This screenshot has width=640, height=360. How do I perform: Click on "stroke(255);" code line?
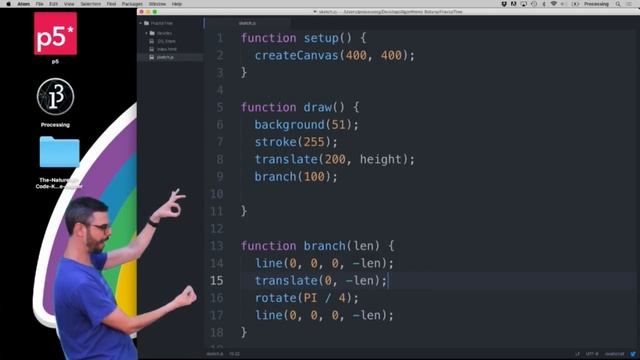pyautogui.click(x=296, y=142)
